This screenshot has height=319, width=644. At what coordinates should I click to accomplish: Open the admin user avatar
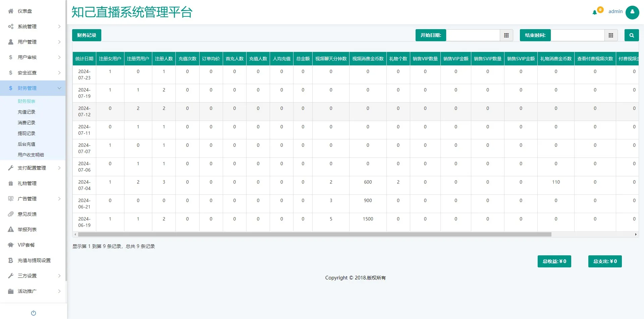[x=632, y=12]
